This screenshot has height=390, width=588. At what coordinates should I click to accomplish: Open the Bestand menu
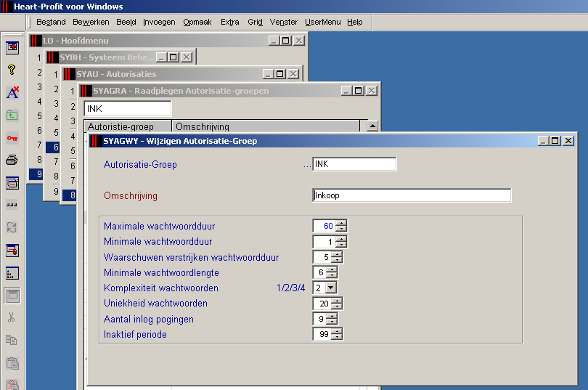pyautogui.click(x=51, y=22)
